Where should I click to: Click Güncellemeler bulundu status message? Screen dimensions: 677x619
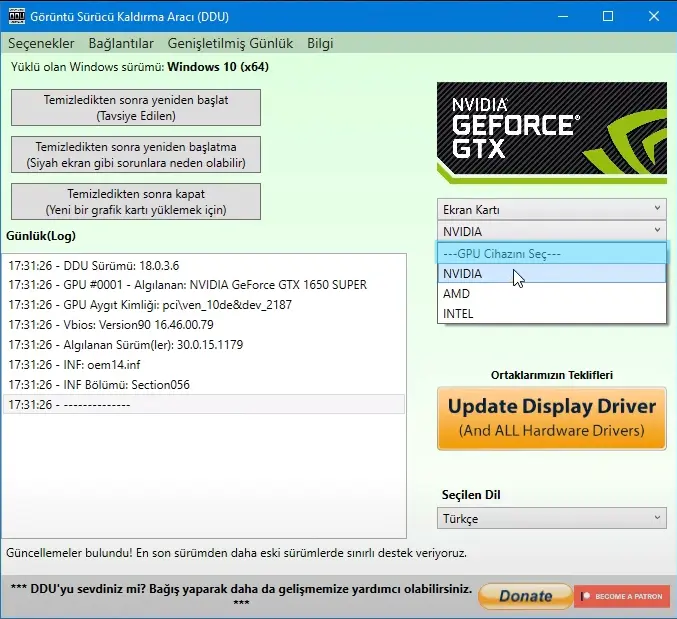(236, 553)
